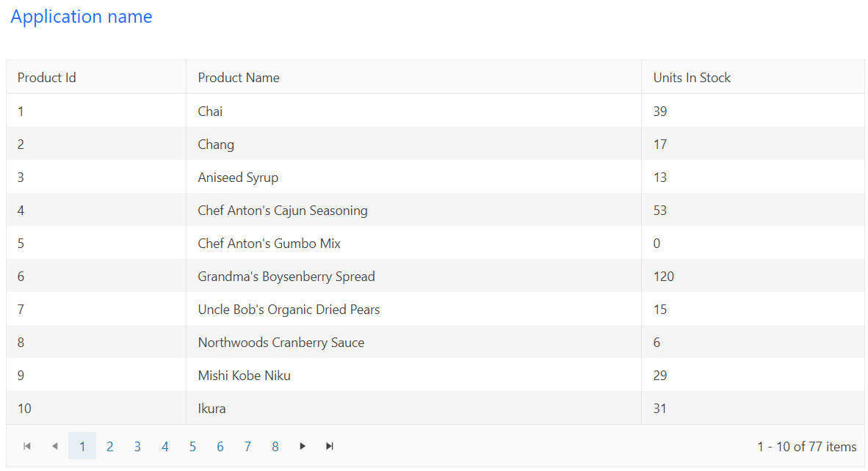Go to page 4 in the pager

[x=164, y=446]
